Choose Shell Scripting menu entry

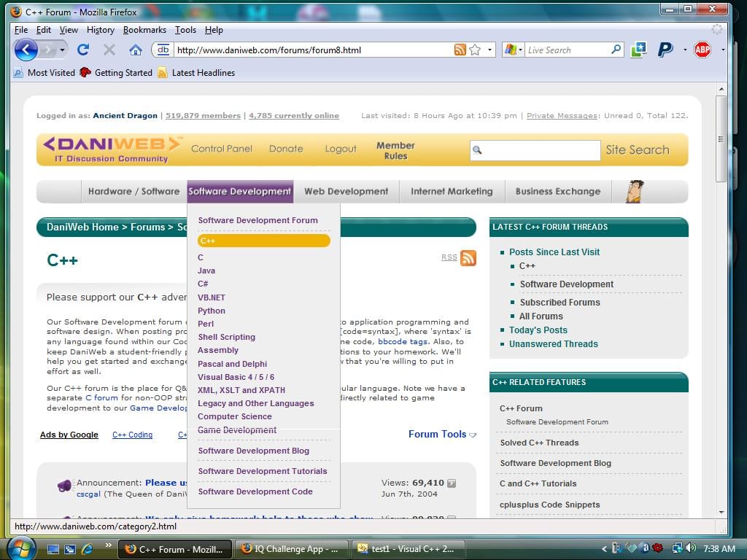pos(227,337)
